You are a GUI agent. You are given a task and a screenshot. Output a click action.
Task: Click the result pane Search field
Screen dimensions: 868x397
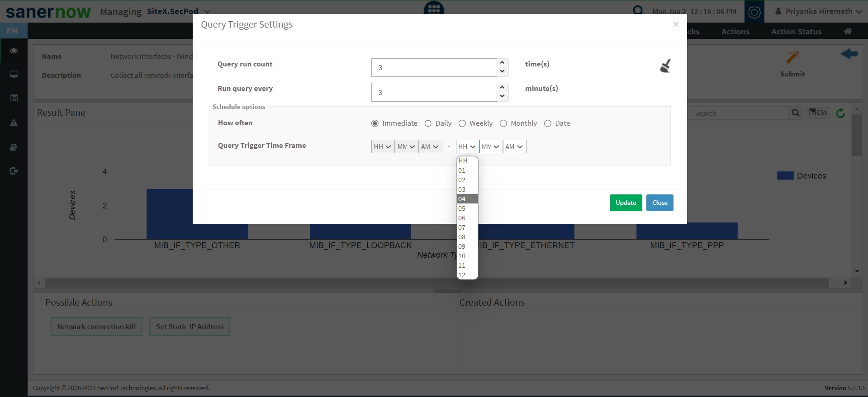pyautogui.click(x=738, y=113)
